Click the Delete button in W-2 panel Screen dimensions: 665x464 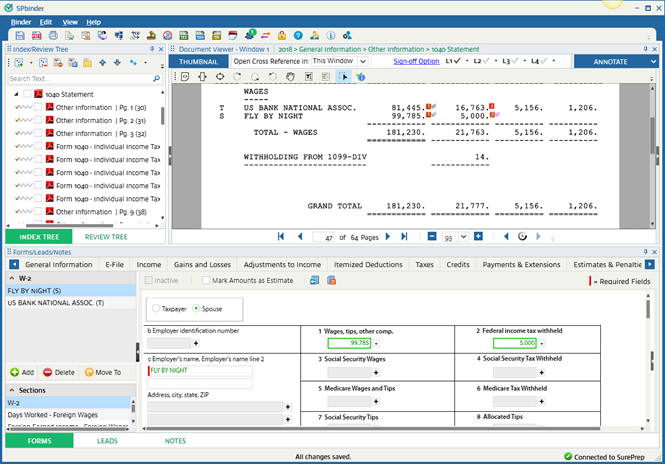coord(58,372)
